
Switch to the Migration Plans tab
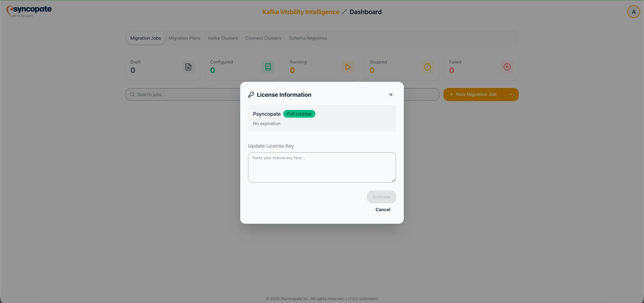[184, 38]
